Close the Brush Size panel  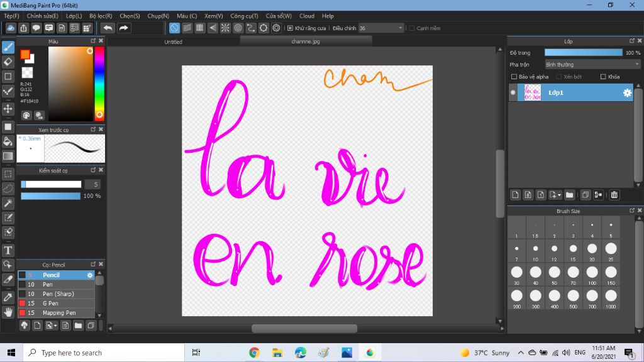(640, 210)
